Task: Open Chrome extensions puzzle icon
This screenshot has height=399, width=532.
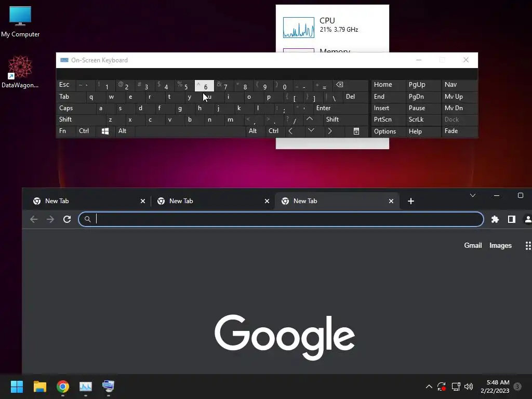Action: point(495,219)
